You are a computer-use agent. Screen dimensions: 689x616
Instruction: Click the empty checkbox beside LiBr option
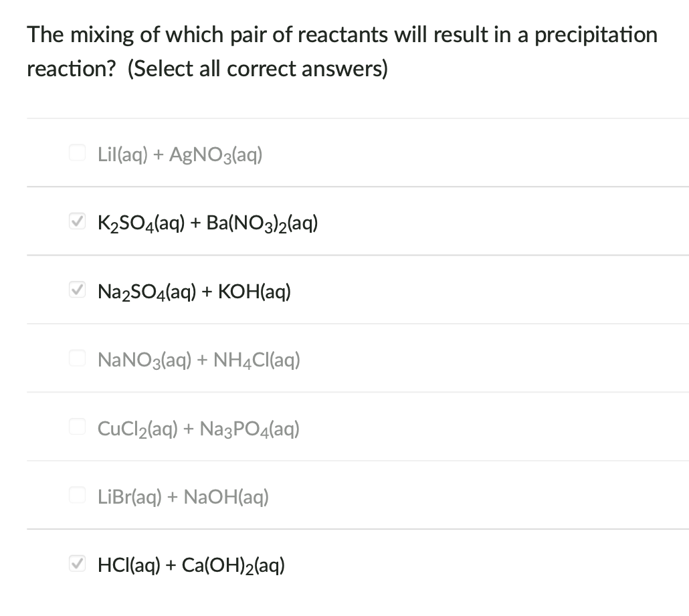tap(76, 495)
